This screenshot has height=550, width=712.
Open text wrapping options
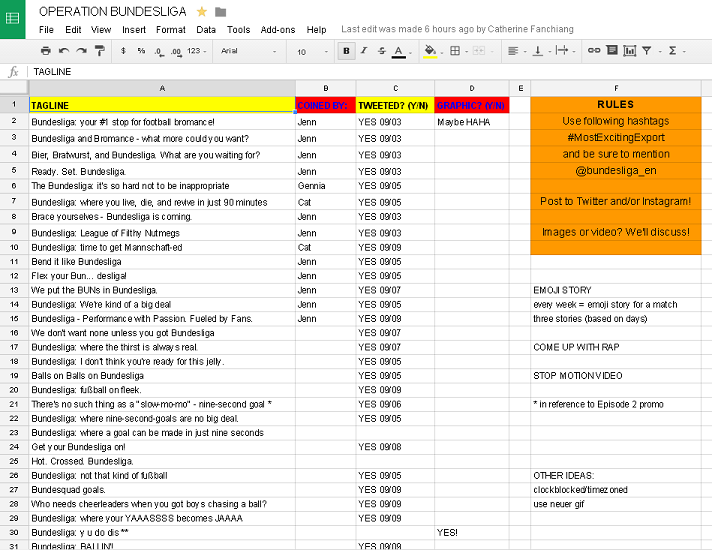562,50
